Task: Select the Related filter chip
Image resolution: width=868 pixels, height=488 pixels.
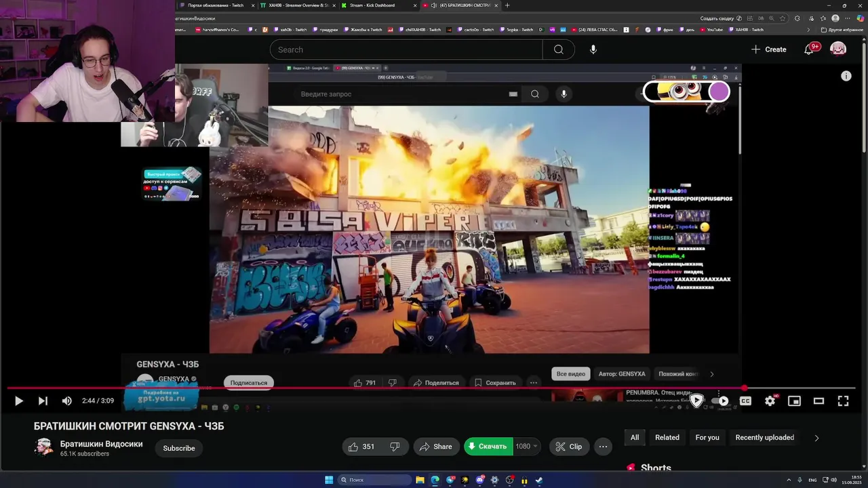Action: click(667, 438)
